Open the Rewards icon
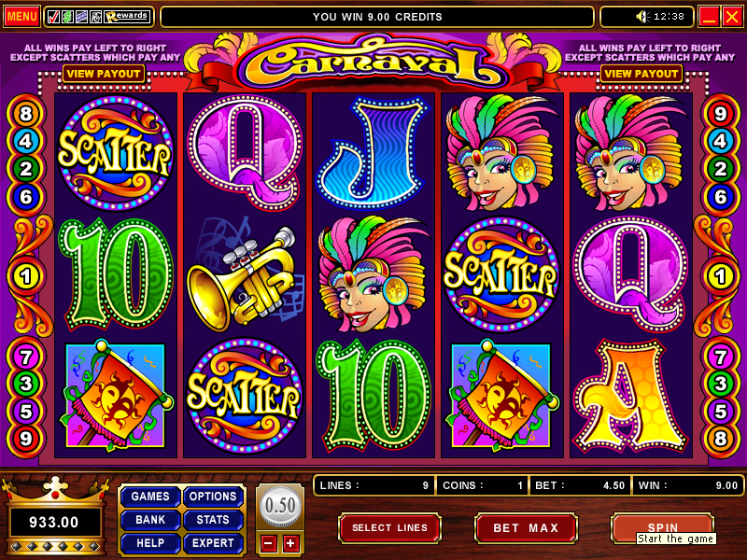This screenshot has width=747, height=560. click(127, 17)
